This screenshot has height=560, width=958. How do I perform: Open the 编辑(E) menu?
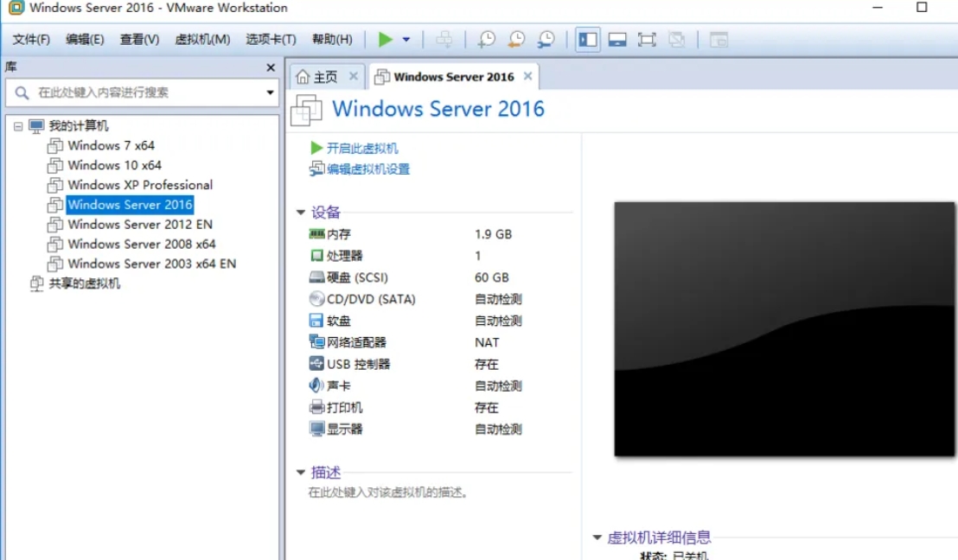coord(85,40)
